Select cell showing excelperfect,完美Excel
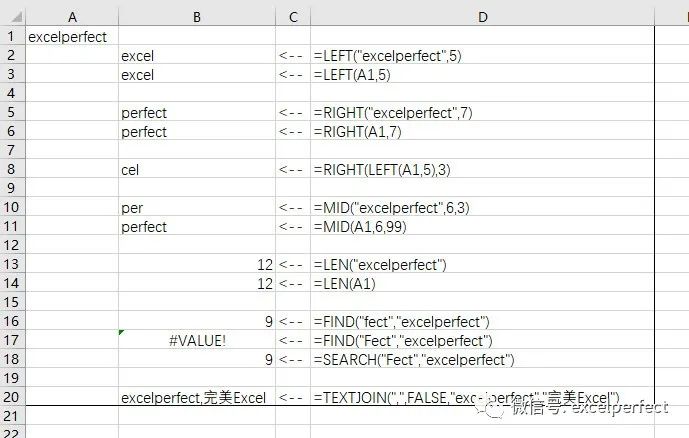Image resolution: width=689 pixels, height=438 pixels. point(197,397)
